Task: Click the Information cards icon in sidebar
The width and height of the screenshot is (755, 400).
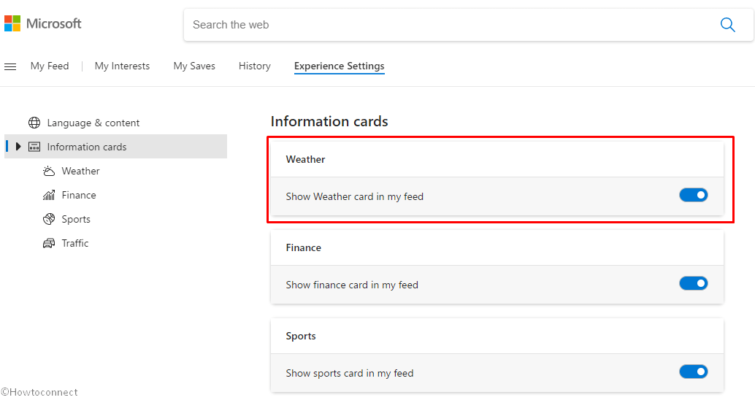Action: point(34,147)
